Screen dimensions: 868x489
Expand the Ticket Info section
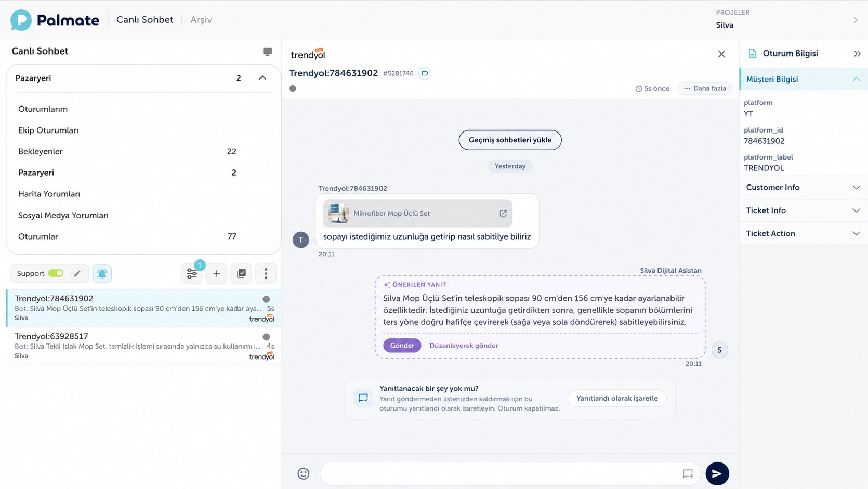804,210
